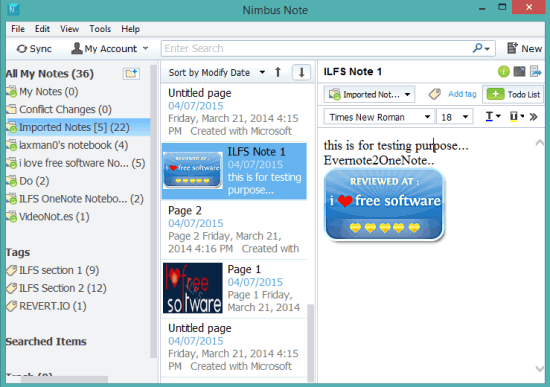Open the Times New Roman font dropdown

[379, 117]
